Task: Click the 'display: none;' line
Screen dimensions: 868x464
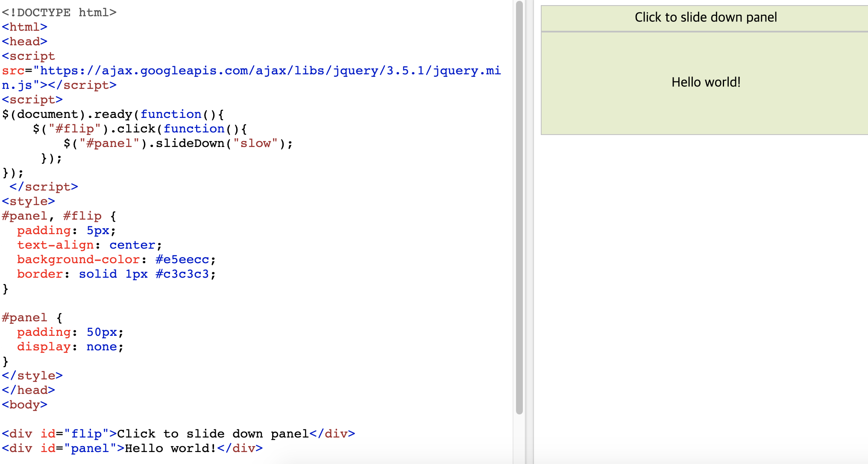Action: pos(70,347)
